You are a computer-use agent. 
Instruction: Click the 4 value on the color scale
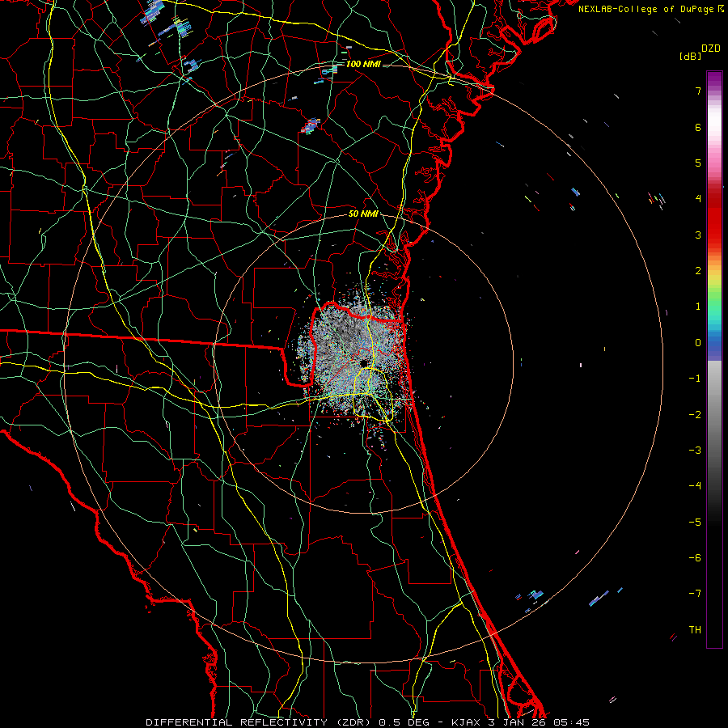click(698, 199)
